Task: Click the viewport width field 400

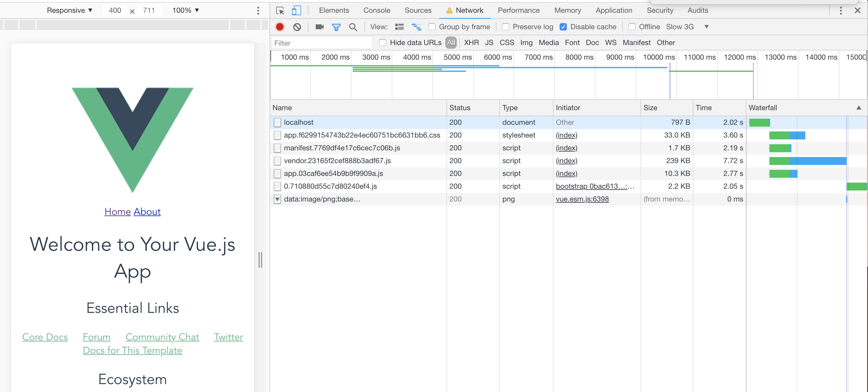Action: point(115,10)
